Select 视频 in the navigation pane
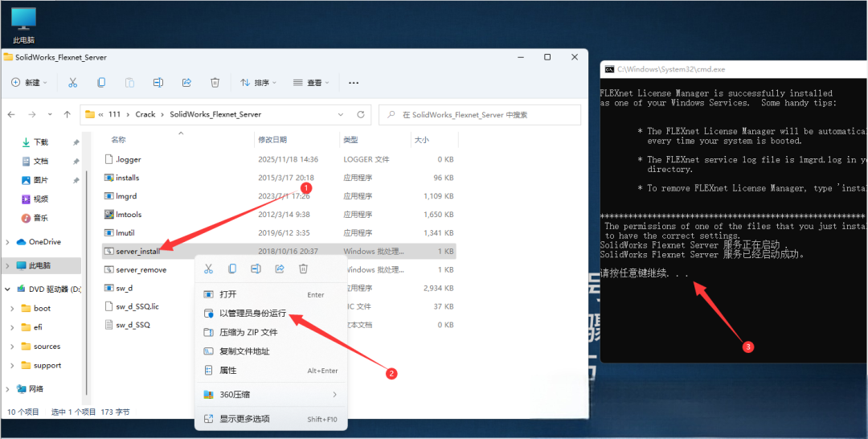Image resolution: width=868 pixels, height=439 pixels. coord(42,199)
